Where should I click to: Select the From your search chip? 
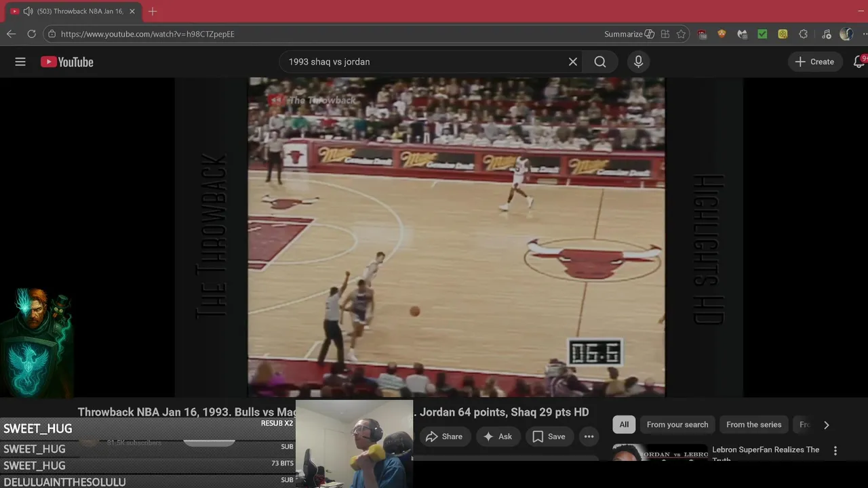(677, 424)
